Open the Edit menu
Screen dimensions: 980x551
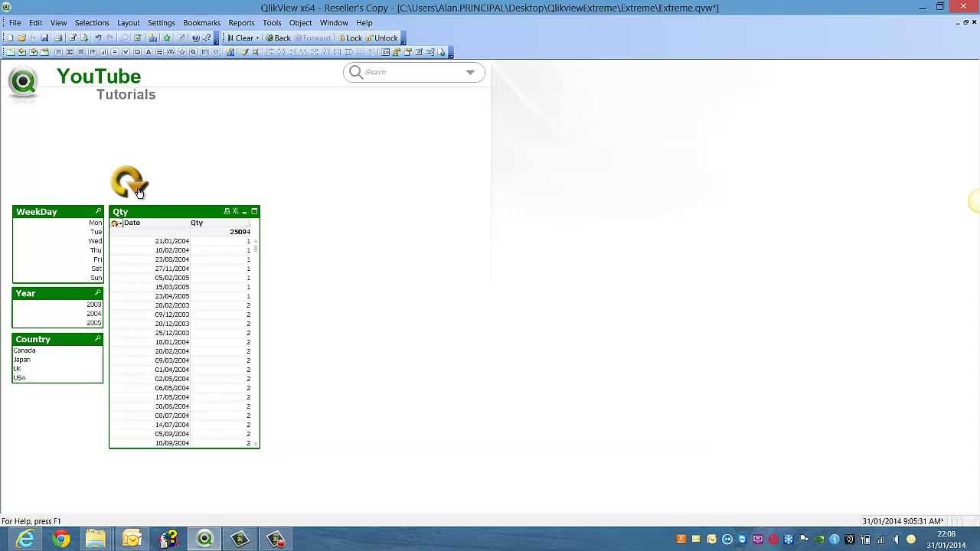pos(35,23)
